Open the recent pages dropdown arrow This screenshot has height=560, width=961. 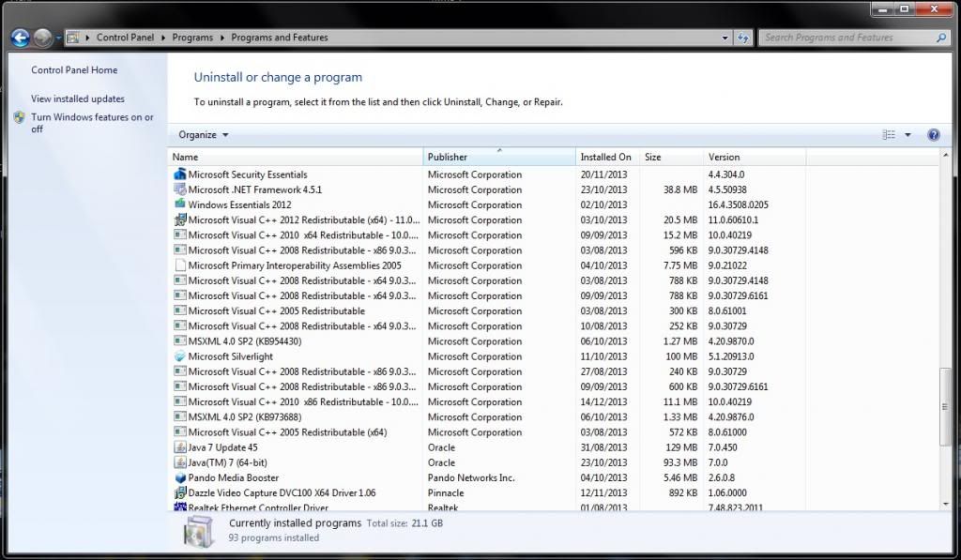pos(59,38)
